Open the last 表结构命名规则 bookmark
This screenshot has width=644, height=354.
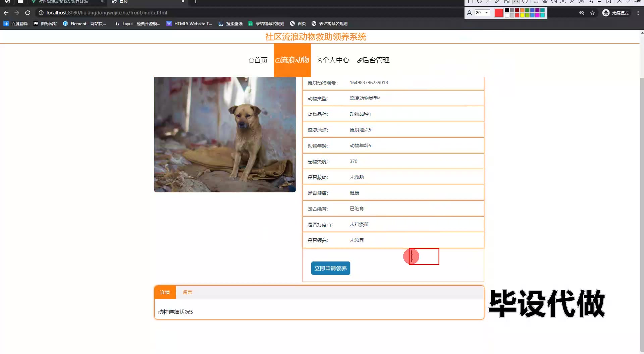330,23
